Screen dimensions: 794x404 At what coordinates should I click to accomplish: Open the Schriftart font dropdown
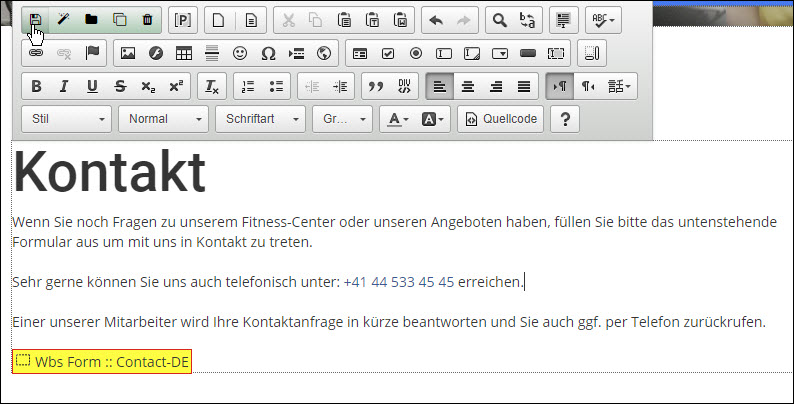[260, 119]
